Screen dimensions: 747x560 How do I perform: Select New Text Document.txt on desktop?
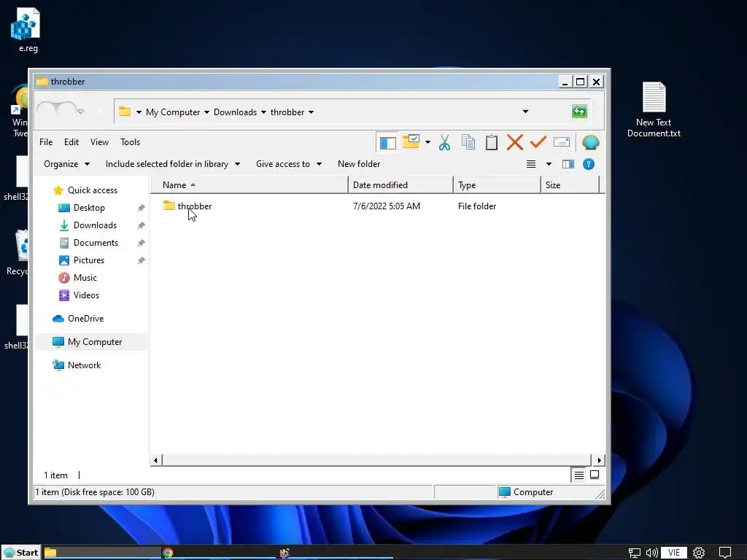(x=654, y=109)
